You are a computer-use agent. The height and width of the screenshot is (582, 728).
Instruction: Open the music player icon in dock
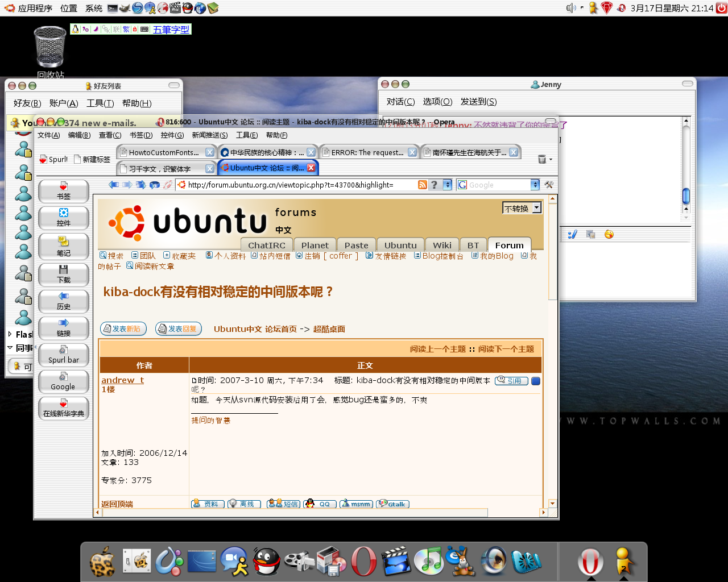coord(429,562)
